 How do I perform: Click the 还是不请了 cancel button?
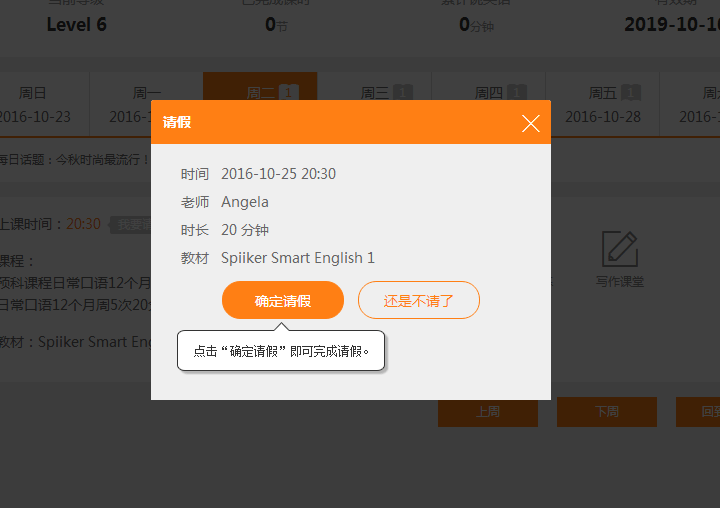coord(419,300)
